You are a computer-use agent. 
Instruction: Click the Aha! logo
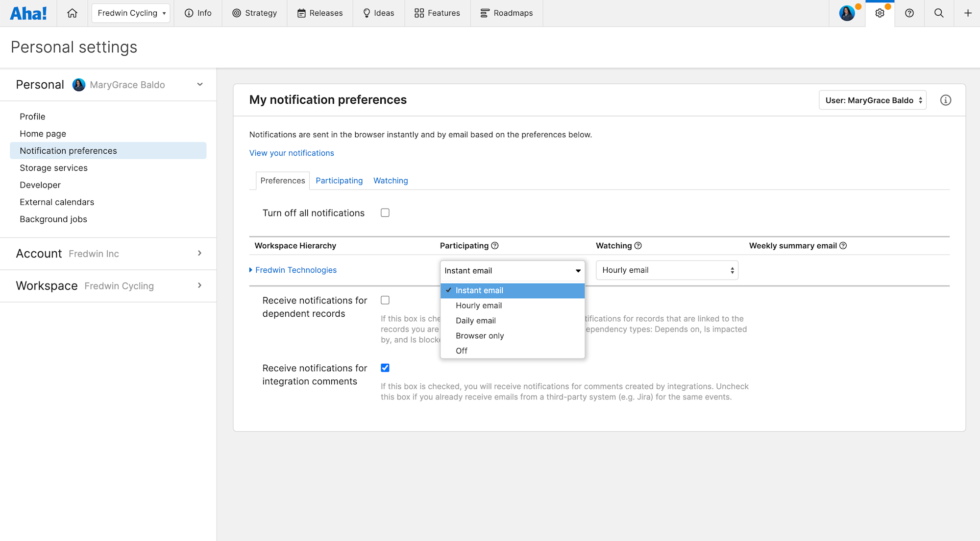[28, 13]
